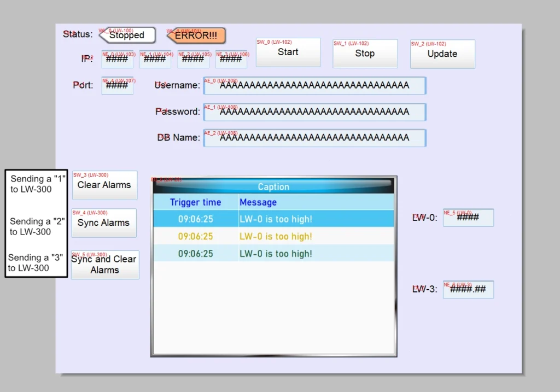
Task: Click the Port number entry field
Action: click(x=117, y=86)
